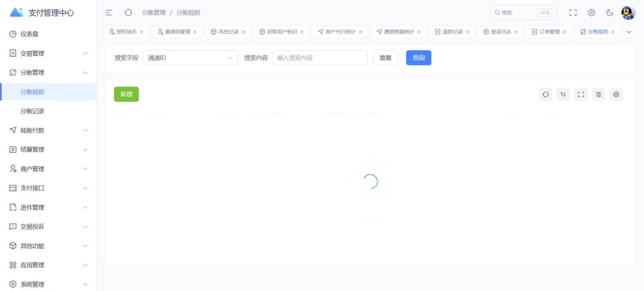Toggle fullscreen icon in top header
Image resolution: width=644 pixels, height=291 pixels.
pos(573,13)
